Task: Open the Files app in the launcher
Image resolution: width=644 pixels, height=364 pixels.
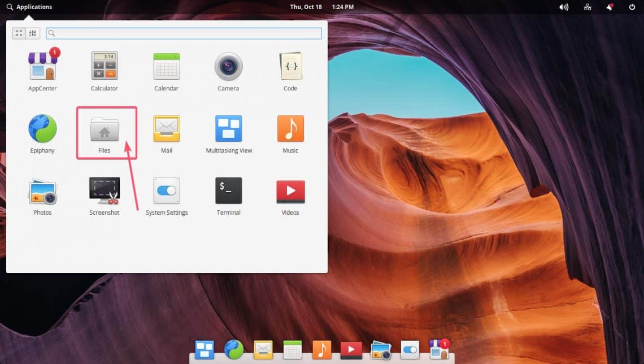Action: (x=105, y=131)
